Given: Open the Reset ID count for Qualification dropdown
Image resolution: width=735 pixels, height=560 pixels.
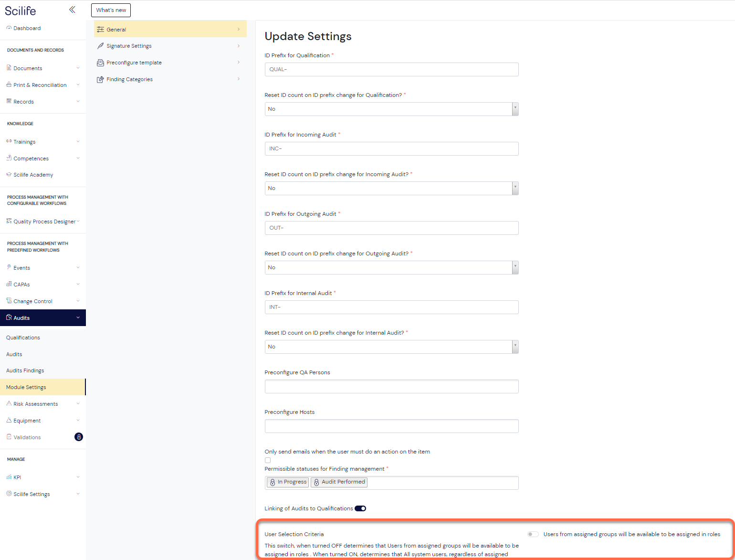Looking at the screenshot, I should [514, 109].
